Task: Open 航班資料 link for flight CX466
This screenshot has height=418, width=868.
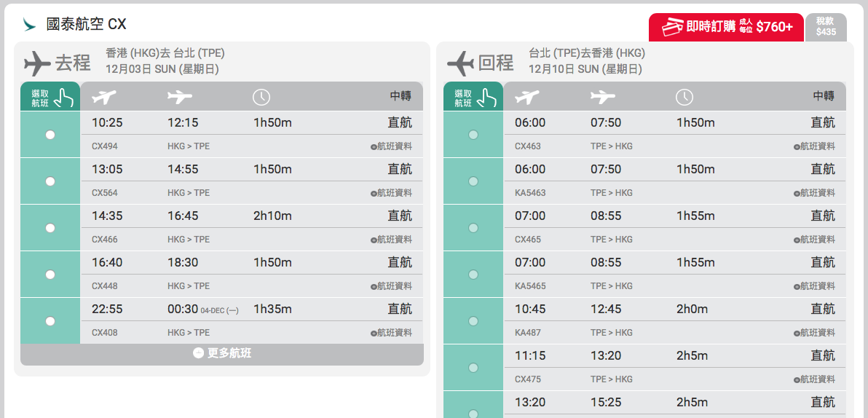Action: (391, 240)
